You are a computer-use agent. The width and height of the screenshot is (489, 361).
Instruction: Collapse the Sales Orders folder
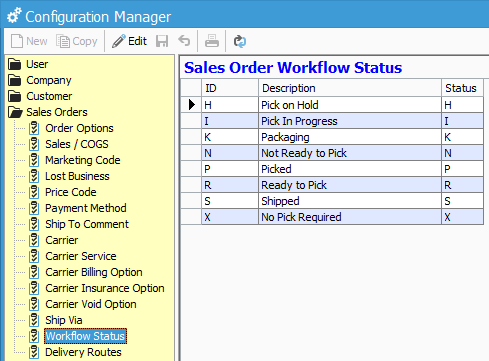tap(57, 112)
